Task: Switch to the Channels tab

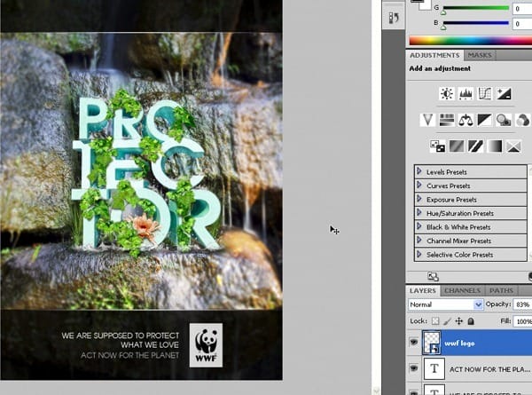Action: pos(463,291)
